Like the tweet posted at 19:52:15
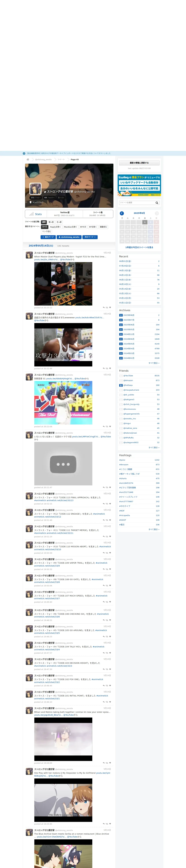Viewport: 186px width, 868px height. (x=110, y=504)
